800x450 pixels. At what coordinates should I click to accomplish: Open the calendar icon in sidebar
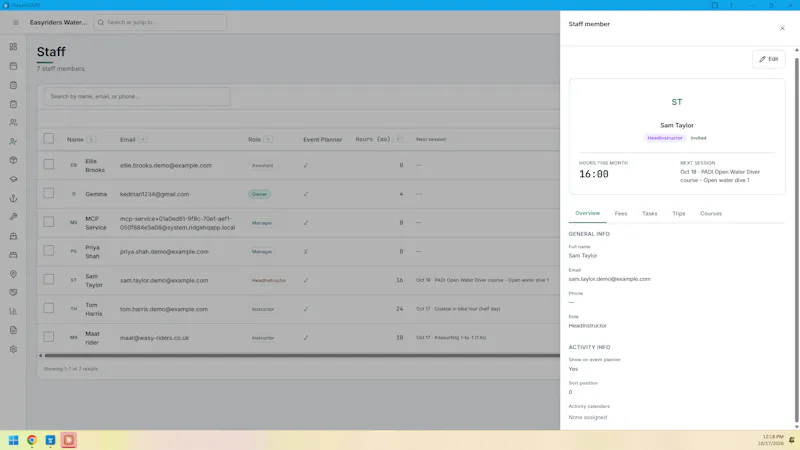click(x=13, y=66)
